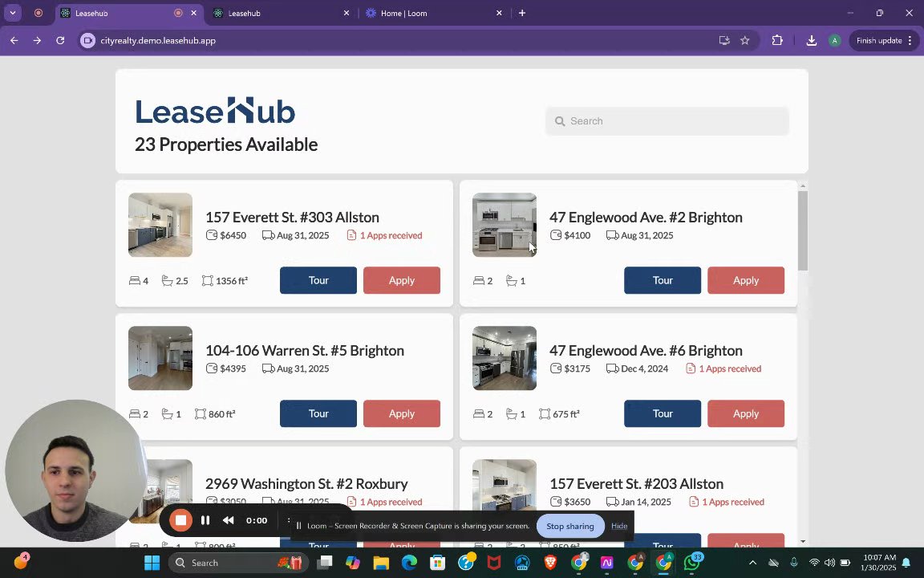The image size is (924, 578).
Task: Close the Home | Loom tab
Action: (x=499, y=13)
